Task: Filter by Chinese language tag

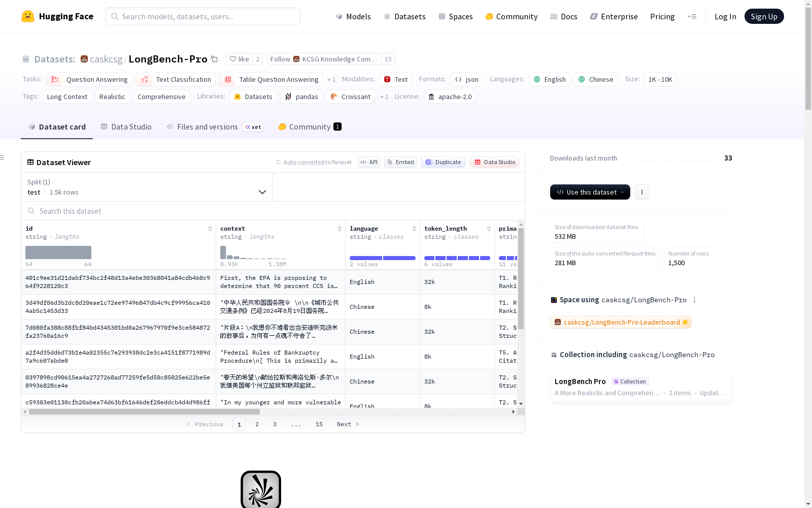Action: [596, 79]
